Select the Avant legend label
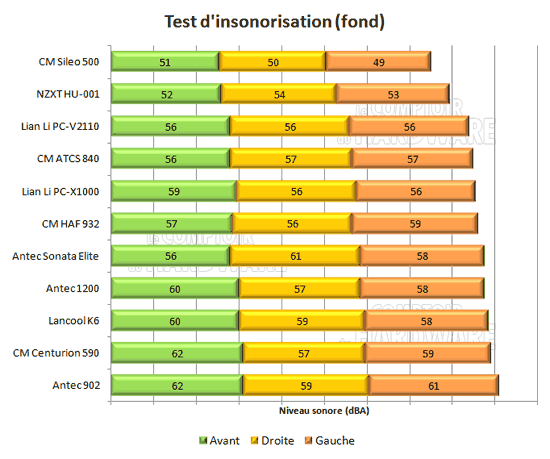Viewport: 550px width, 459px height. pyautogui.click(x=224, y=440)
